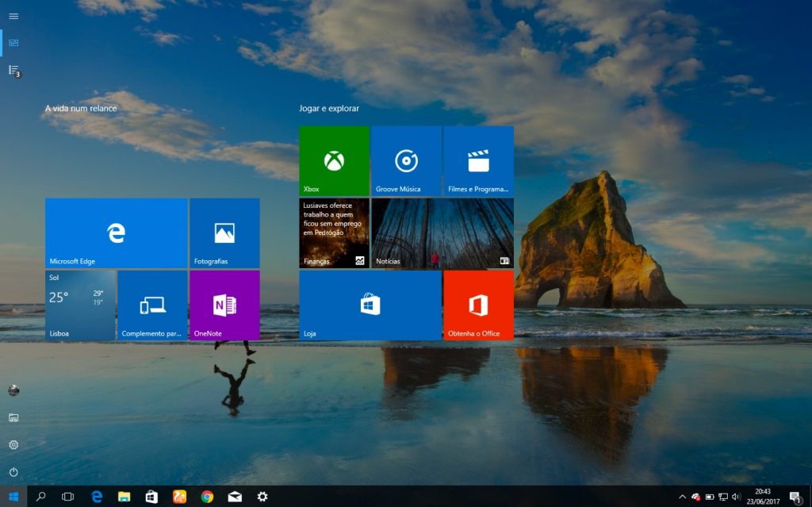This screenshot has height=507, width=812.
Task: Launch Google Chrome from the taskbar
Action: [207, 497]
